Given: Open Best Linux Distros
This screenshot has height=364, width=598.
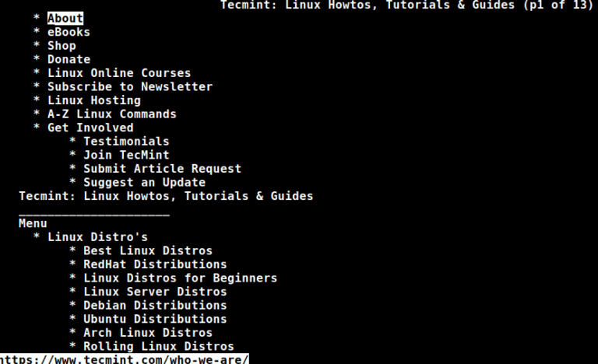Looking at the screenshot, I should point(148,250).
